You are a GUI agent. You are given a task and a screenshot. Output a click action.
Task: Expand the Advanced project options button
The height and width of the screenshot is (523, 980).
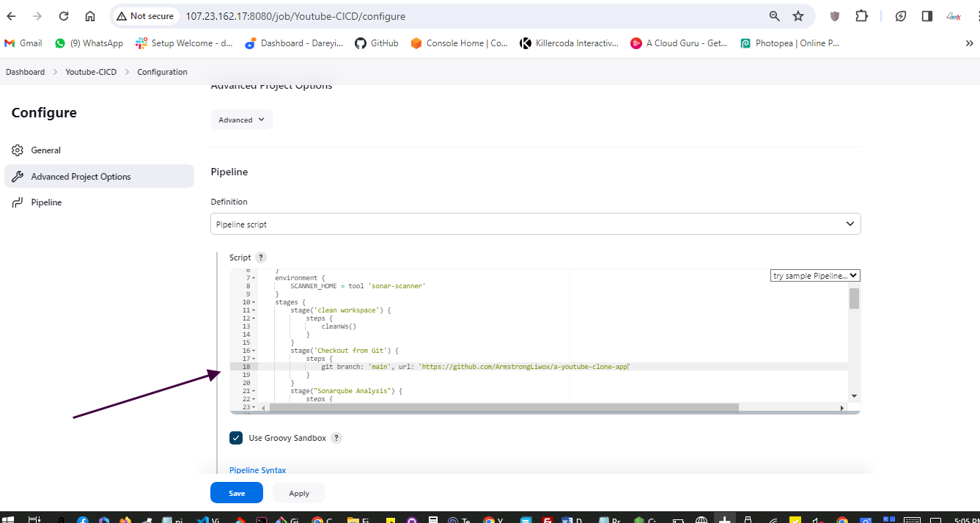click(x=241, y=120)
